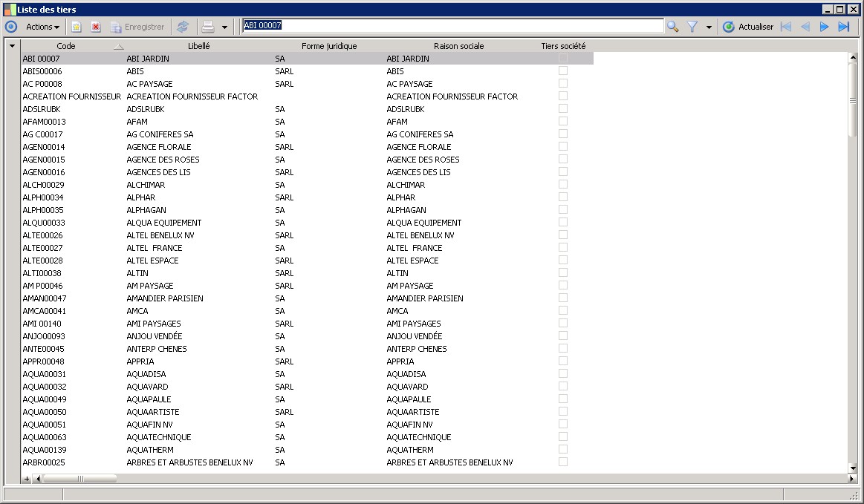The height and width of the screenshot is (504, 864).
Task: Click the SARL cell in ALTEL BENELUX NV row
Action: pos(285,235)
